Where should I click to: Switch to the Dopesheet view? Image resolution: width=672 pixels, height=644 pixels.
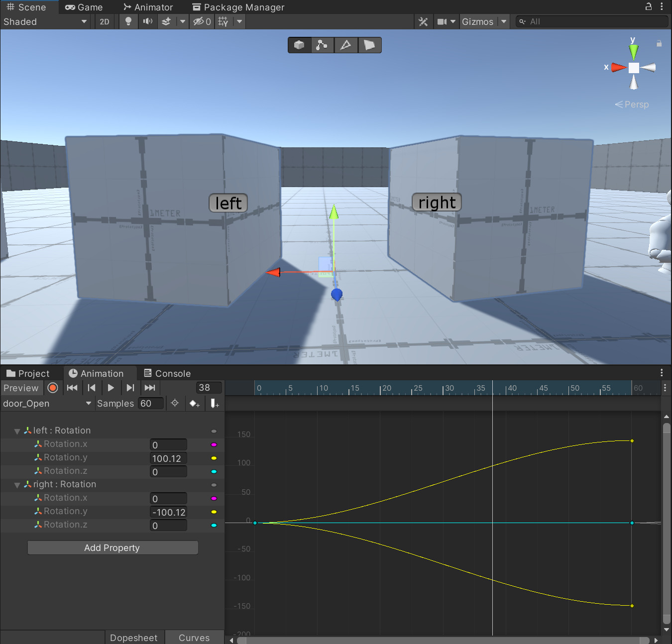(x=133, y=638)
